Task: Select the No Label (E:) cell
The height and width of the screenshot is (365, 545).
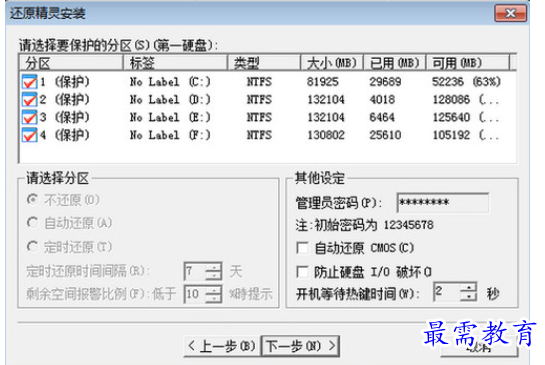Action: (x=170, y=117)
